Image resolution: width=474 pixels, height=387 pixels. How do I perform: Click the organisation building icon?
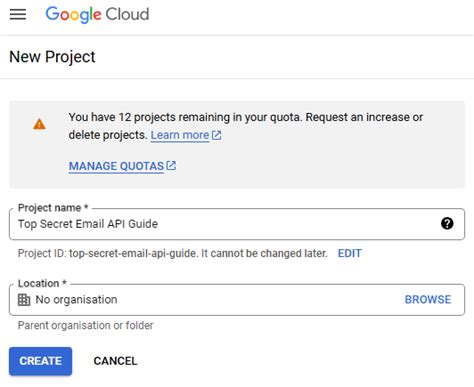(x=24, y=300)
